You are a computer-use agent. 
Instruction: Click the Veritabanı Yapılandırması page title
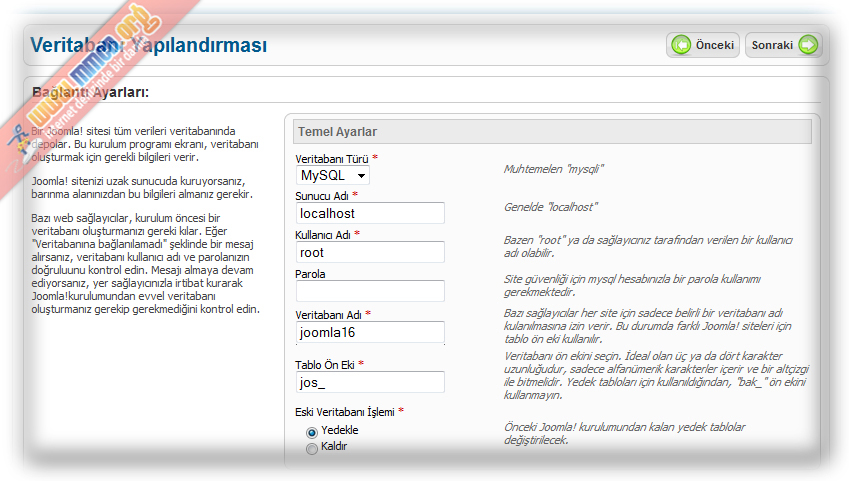[x=148, y=46]
